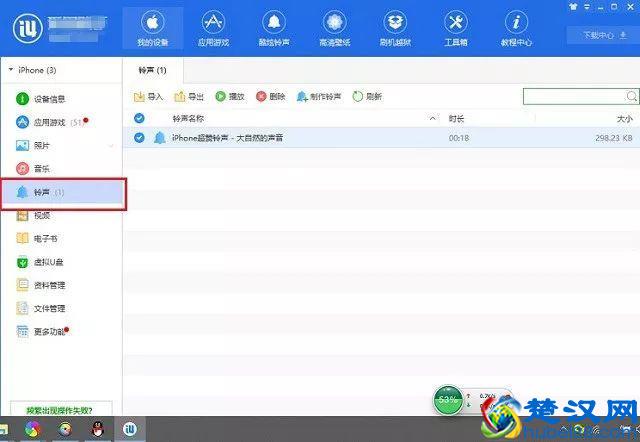Click 导出 to export ringtones
This screenshot has height=442, width=640.
(189, 97)
